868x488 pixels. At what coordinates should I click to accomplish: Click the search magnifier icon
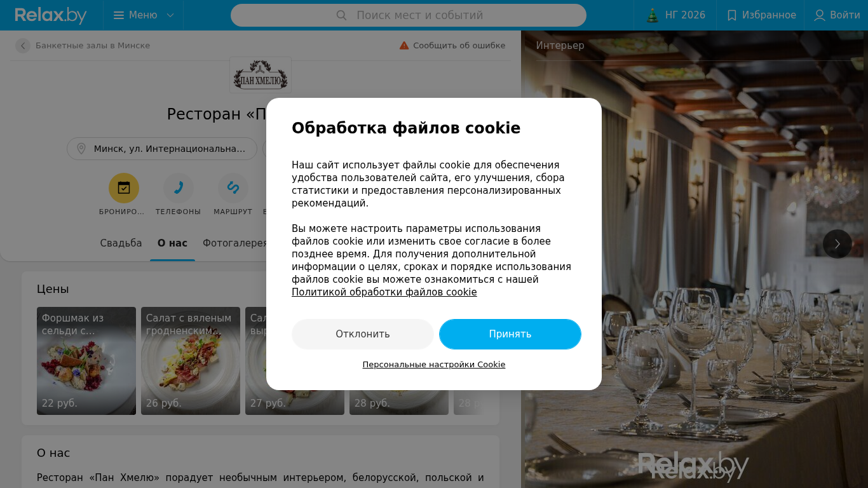coord(341,15)
